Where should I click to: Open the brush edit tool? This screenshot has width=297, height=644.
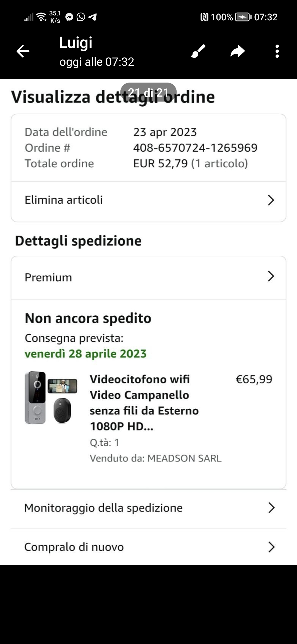point(198,51)
